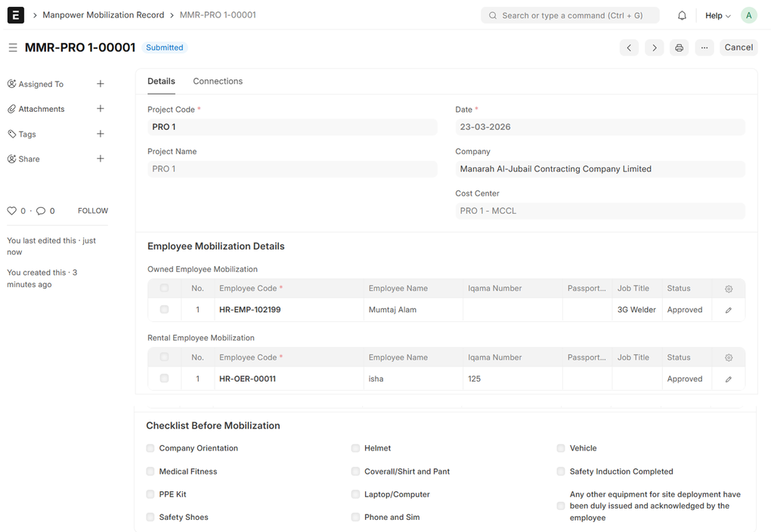The width and height of the screenshot is (774, 532).
Task: Open Manpower Mobilization Record breadcrumb
Action: pos(103,15)
